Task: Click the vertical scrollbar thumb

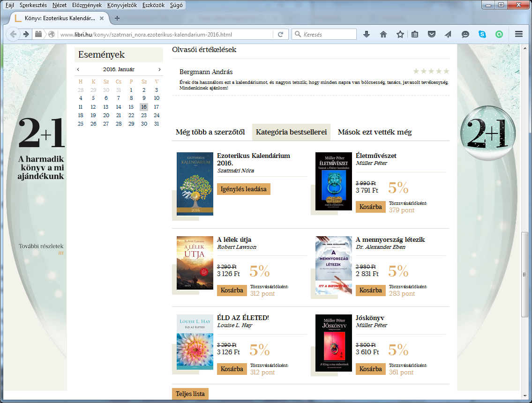Action: click(x=525, y=275)
